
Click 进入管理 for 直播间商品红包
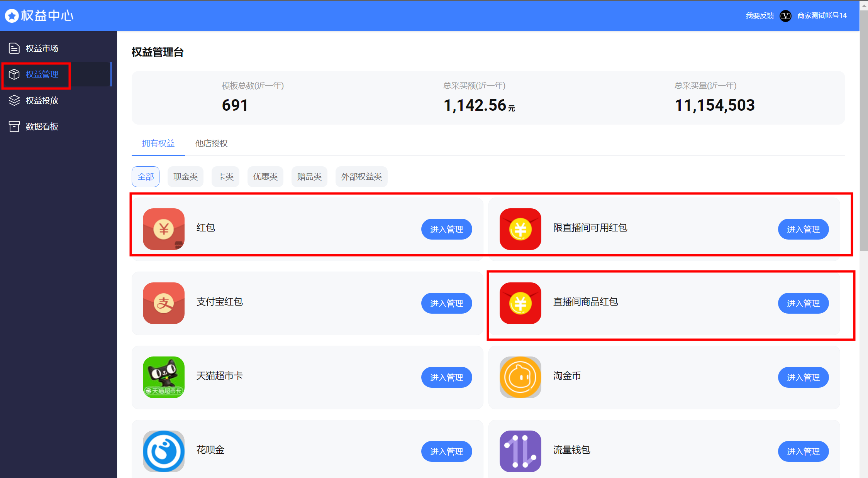tap(804, 303)
